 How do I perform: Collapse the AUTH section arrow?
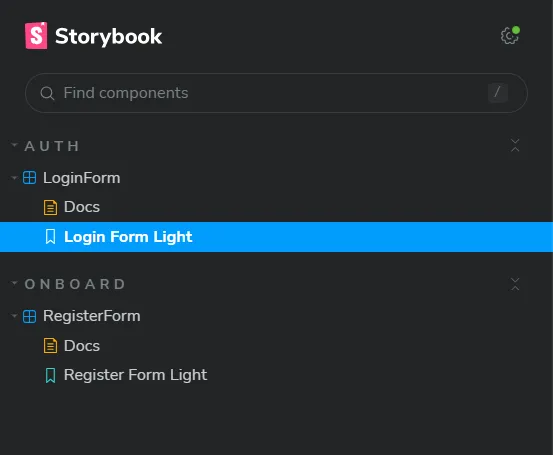(14, 145)
